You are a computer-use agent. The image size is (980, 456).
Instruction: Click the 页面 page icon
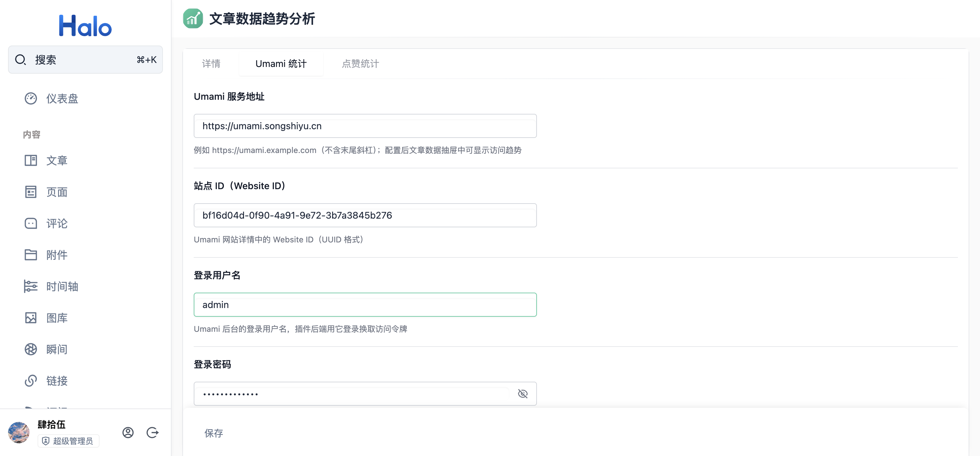click(x=31, y=192)
